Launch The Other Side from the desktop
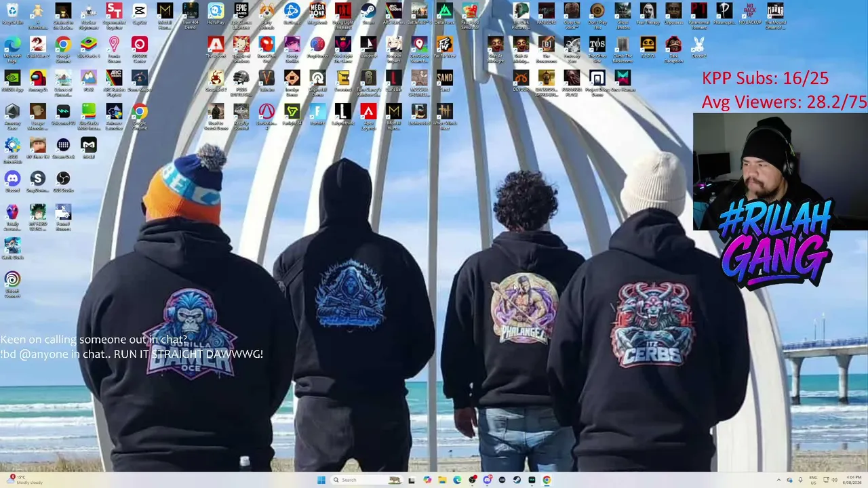Viewport: 868px width, 488px height. point(597,49)
